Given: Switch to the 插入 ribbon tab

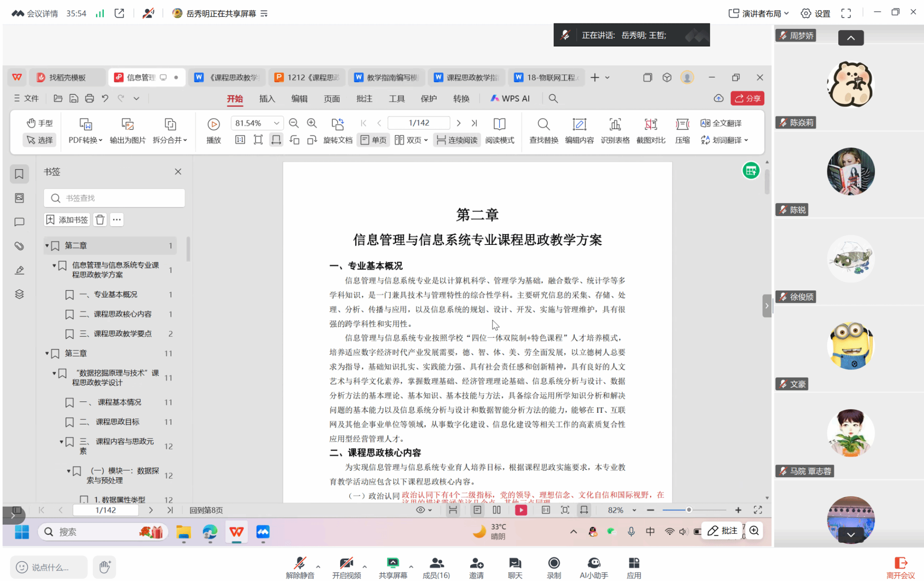Looking at the screenshot, I should pyautogui.click(x=267, y=98).
